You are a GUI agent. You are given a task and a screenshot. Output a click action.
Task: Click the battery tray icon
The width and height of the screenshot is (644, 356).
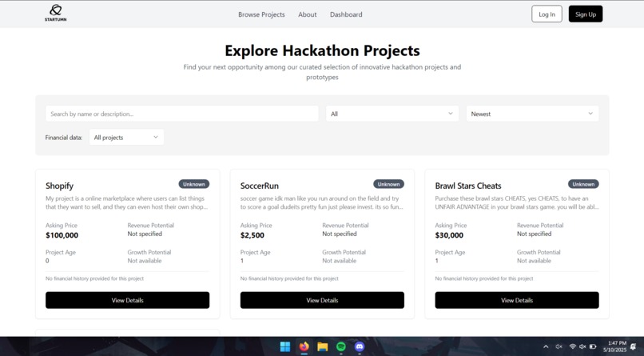593,346
